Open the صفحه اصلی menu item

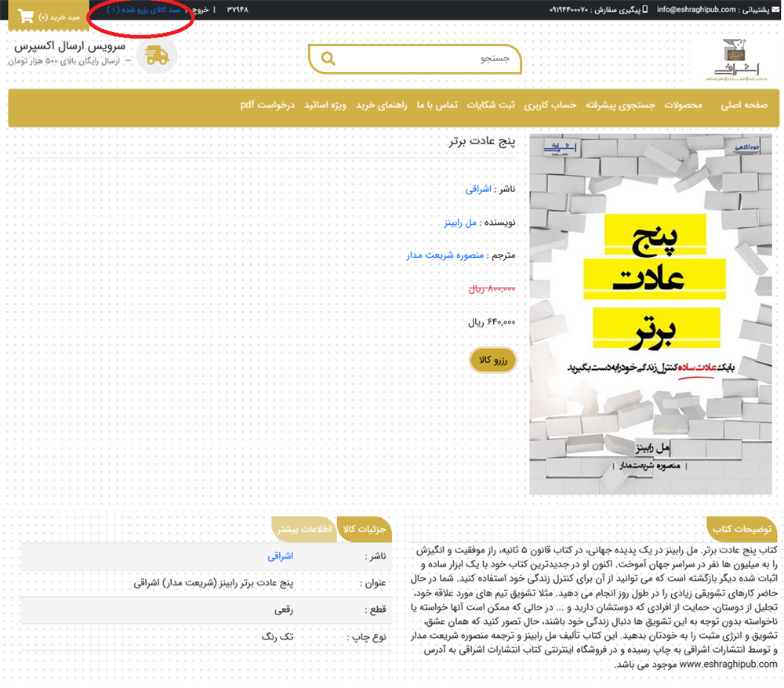(744, 105)
